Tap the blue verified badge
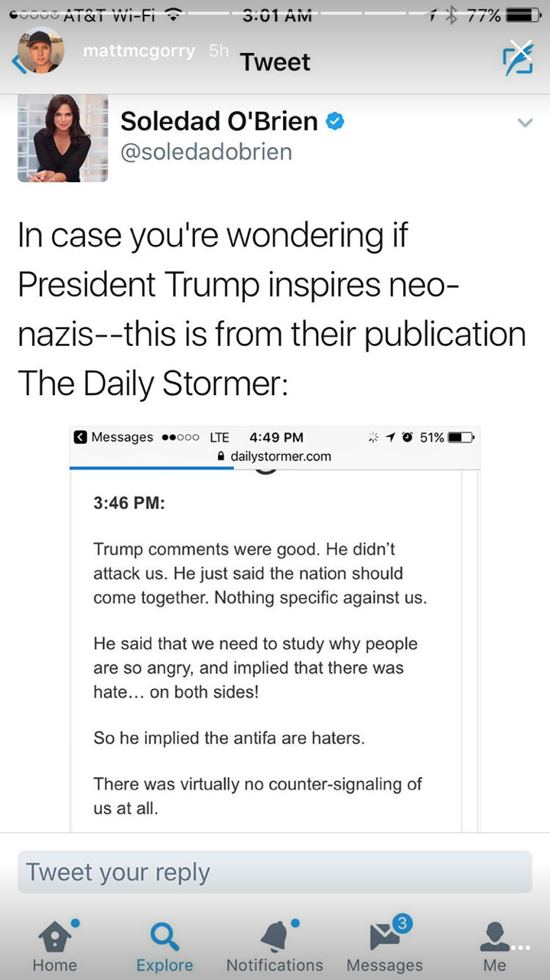 (x=335, y=120)
